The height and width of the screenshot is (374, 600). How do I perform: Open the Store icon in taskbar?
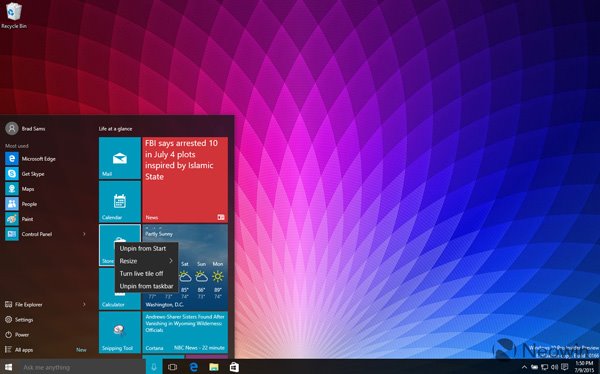pyautogui.click(x=235, y=367)
